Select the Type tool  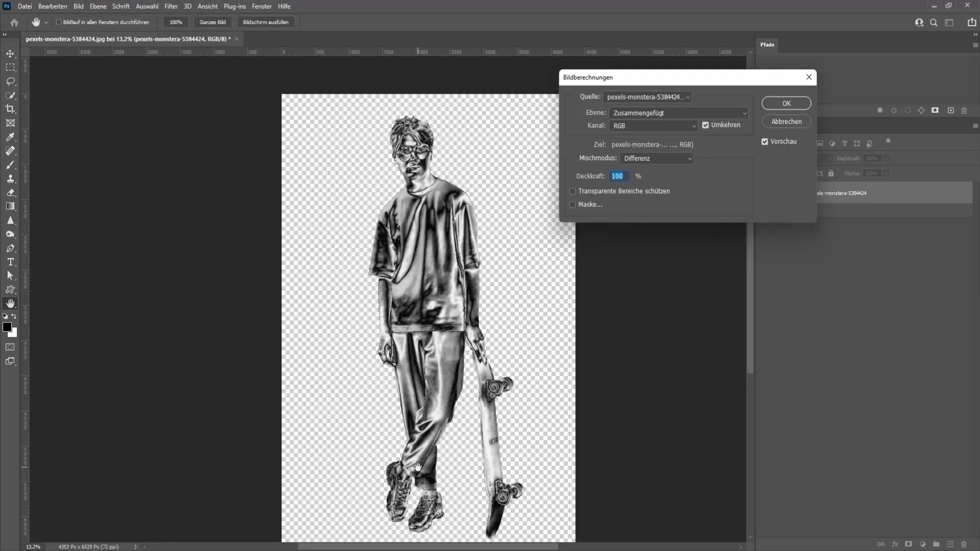click(x=10, y=262)
